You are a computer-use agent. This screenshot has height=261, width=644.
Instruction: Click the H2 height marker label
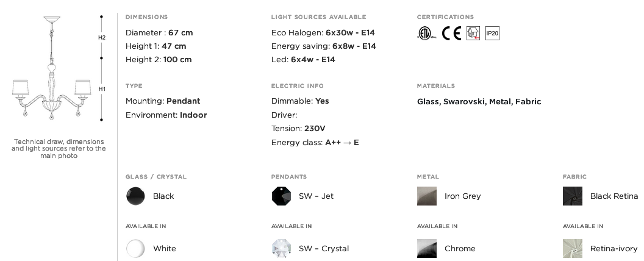pyautogui.click(x=102, y=37)
